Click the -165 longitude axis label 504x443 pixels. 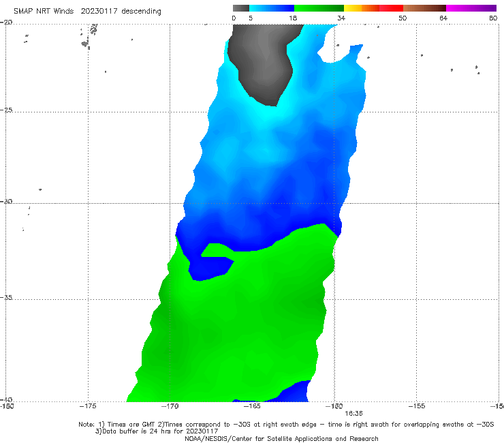(252, 406)
